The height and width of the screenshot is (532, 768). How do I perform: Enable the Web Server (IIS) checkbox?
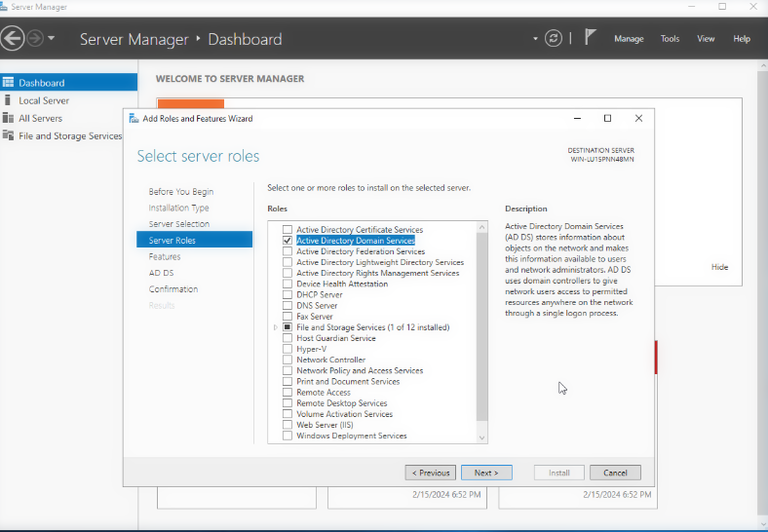[288, 425]
